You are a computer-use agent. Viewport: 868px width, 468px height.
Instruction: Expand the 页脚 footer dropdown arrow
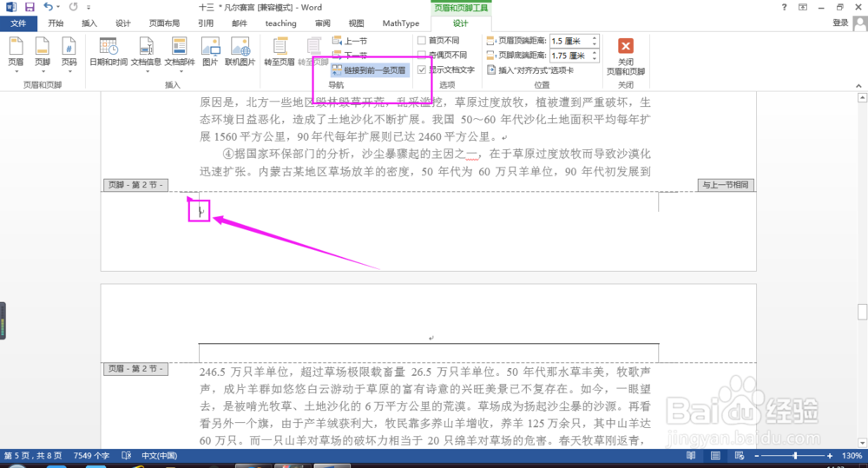tap(43, 72)
